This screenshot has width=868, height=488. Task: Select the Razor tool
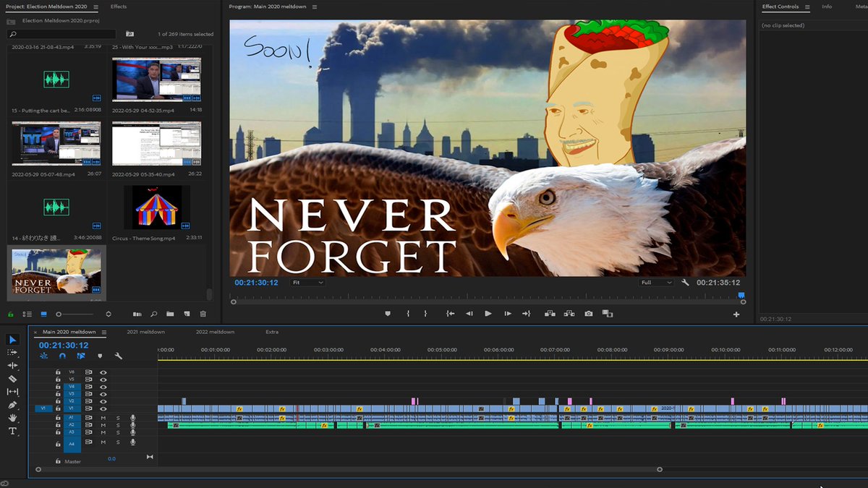(x=12, y=379)
